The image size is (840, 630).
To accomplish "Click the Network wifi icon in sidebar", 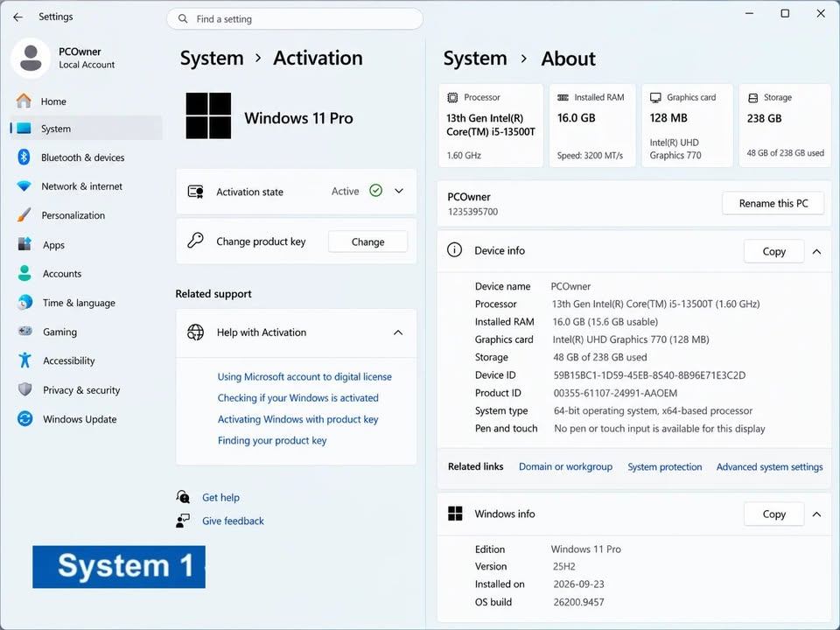I will pyautogui.click(x=24, y=185).
